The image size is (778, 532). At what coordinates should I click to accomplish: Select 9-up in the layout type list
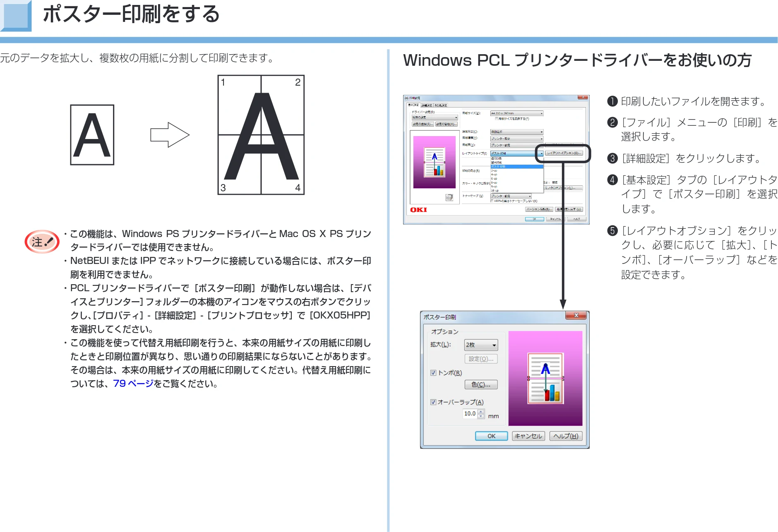click(x=517, y=187)
